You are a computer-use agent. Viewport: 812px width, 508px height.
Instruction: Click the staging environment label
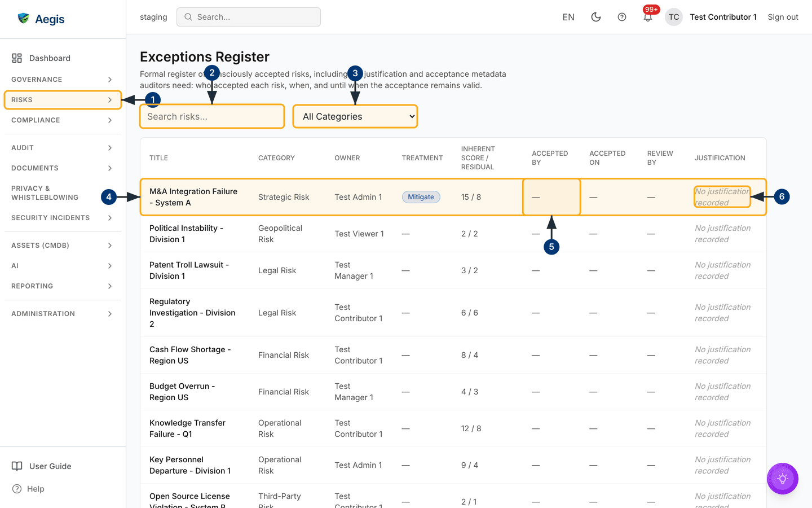tap(153, 17)
